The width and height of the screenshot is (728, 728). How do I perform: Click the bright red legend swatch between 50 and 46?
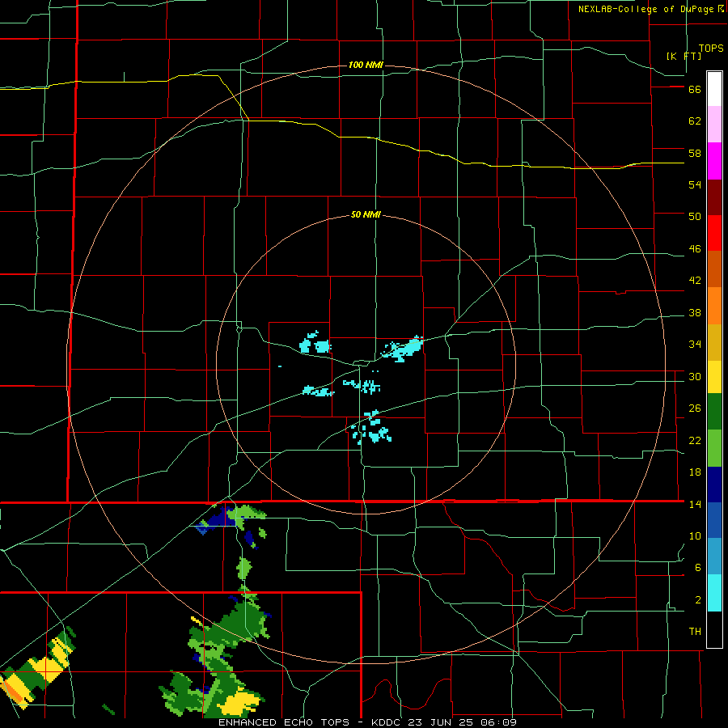pos(714,233)
